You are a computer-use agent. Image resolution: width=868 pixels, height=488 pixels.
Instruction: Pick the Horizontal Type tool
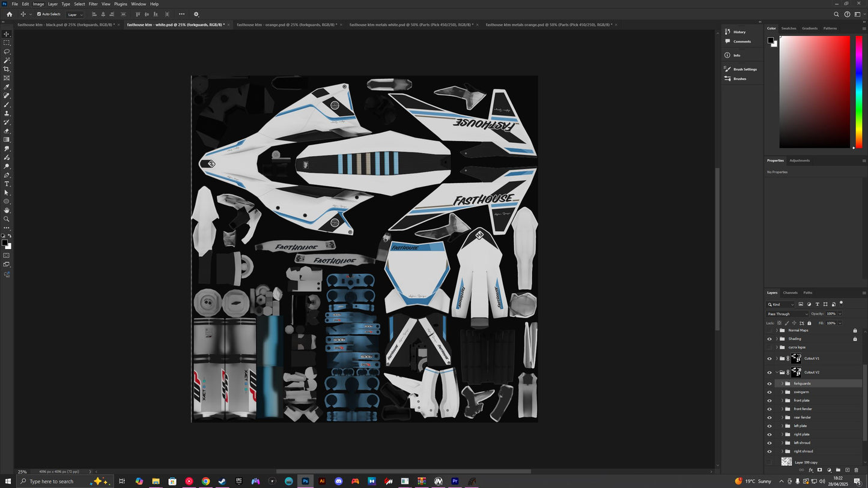[x=7, y=184]
